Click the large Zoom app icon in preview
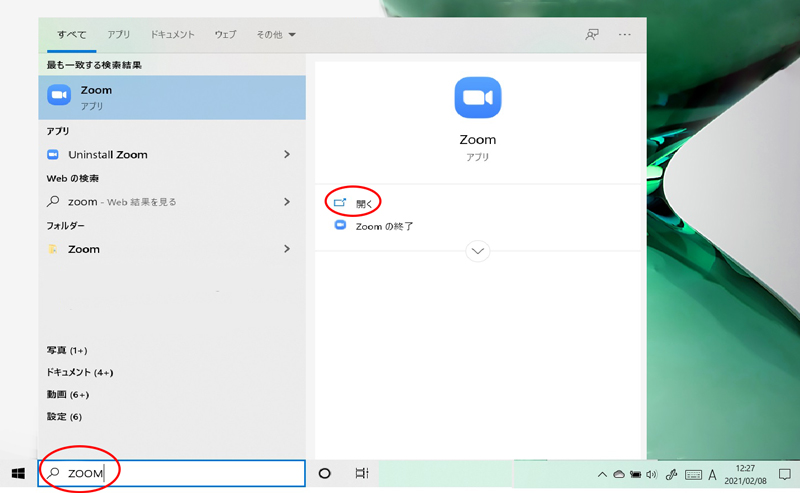The height and width of the screenshot is (493, 800). click(x=477, y=98)
